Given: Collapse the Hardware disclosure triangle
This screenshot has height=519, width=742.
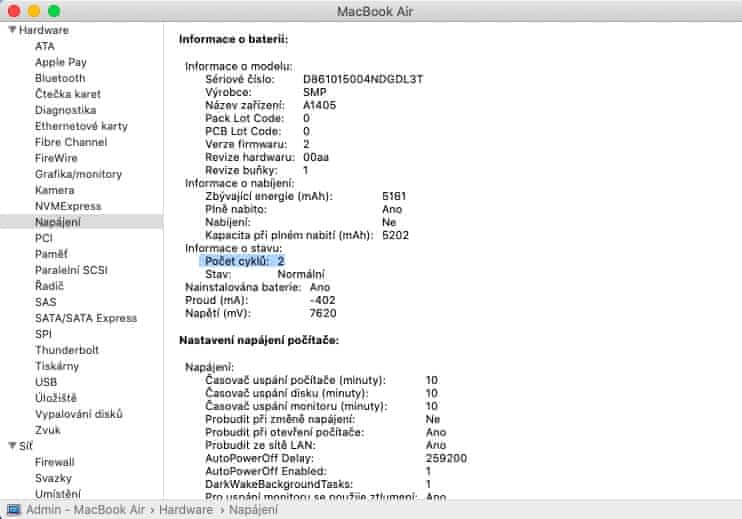Looking at the screenshot, I should click(12, 30).
